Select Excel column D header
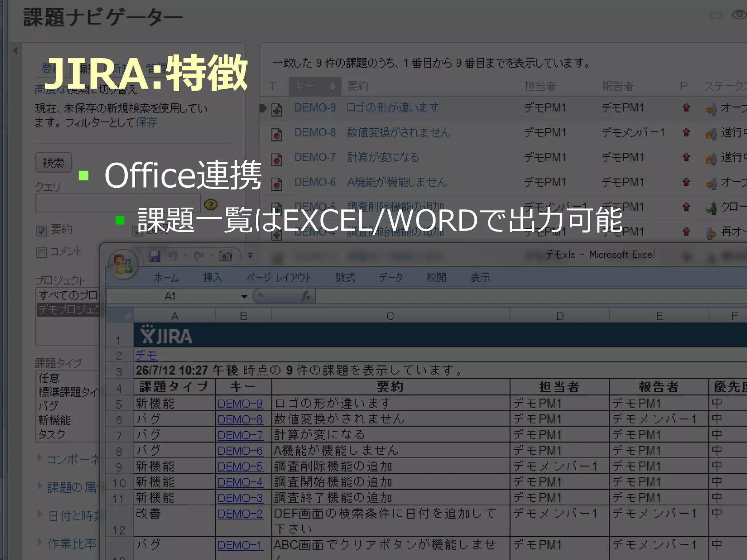Image resolution: width=747 pixels, height=560 pixels. 560,316
